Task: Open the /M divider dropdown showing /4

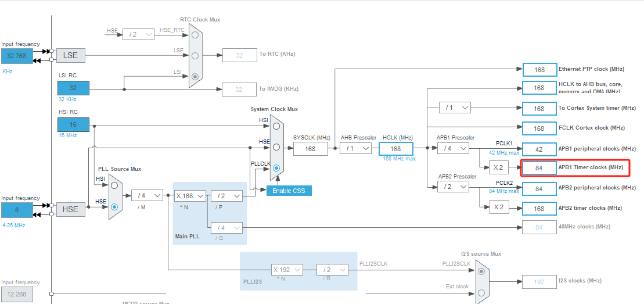Action: 147,196
